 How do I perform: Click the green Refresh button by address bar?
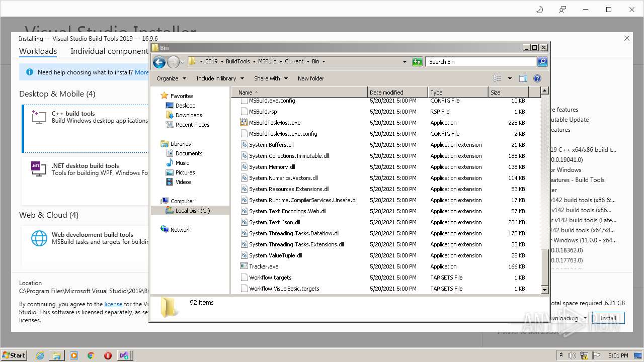point(417,62)
